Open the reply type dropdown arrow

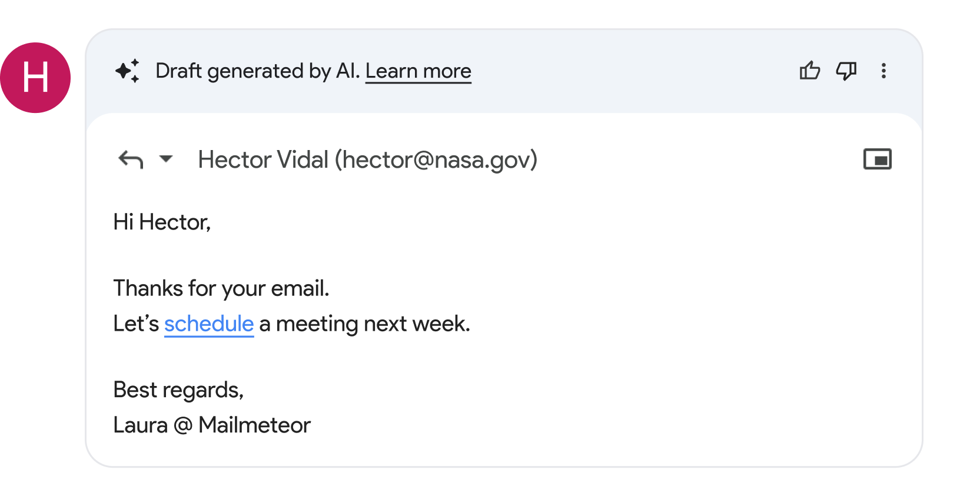[x=167, y=159]
